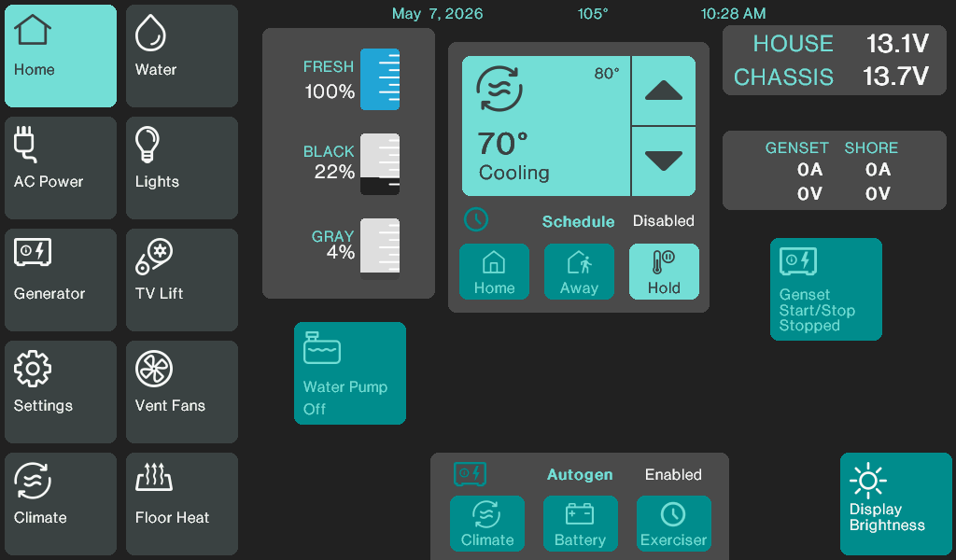Image resolution: width=956 pixels, height=560 pixels.
Task: Open the Vent Fans tile
Action: (x=182, y=392)
